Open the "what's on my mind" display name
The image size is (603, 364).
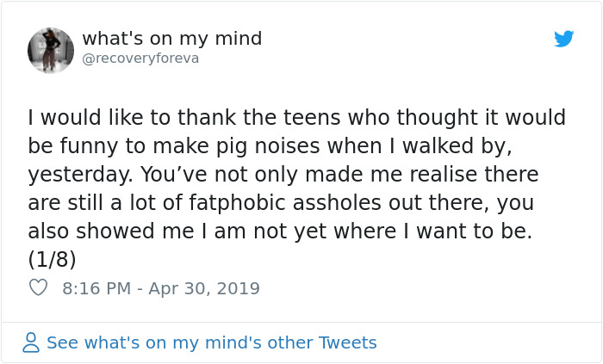[172, 39]
